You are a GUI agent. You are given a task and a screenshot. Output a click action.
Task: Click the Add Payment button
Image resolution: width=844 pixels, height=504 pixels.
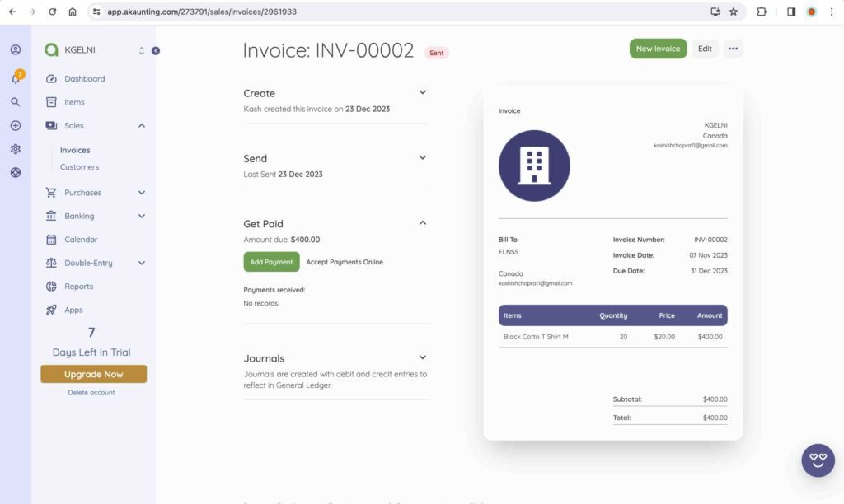(271, 262)
